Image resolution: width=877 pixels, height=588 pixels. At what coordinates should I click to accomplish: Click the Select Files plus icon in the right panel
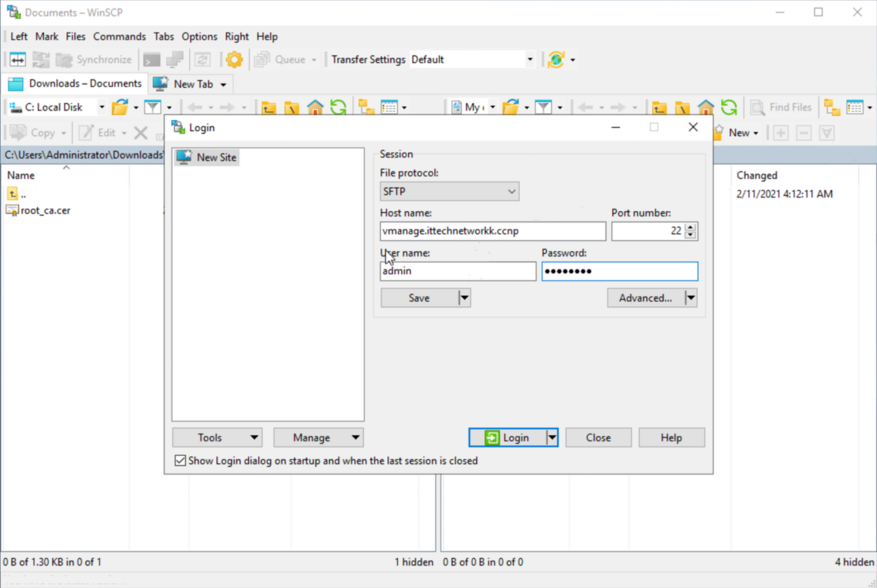(781, 132)
